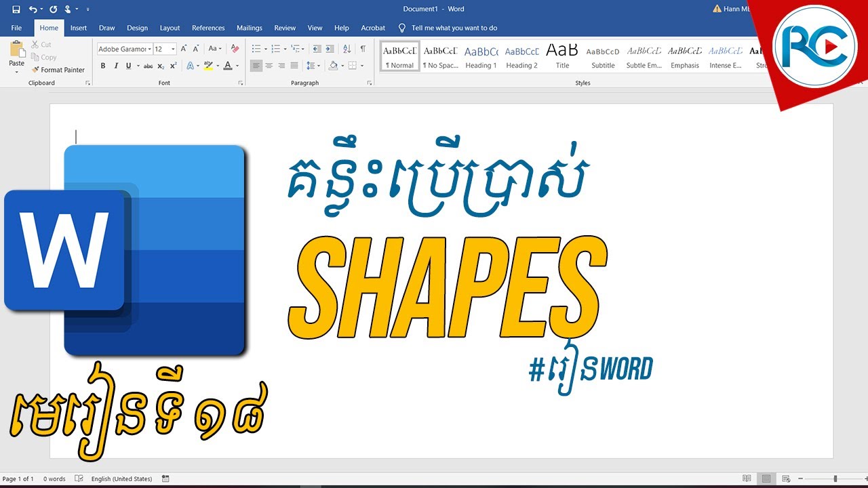868x488 pixels.
Task: Expand the Font dialog launcher
Action: coord(241,83)
